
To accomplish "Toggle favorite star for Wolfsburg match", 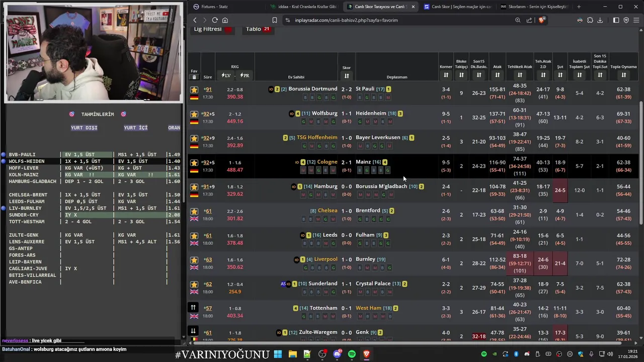I will click(x=194, y=114).
